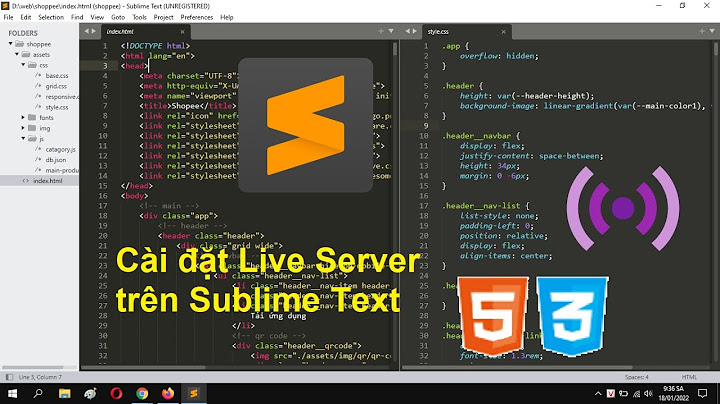720x404 pixels.
Task: Open the Find menu
Action: (x=77, y=17)
